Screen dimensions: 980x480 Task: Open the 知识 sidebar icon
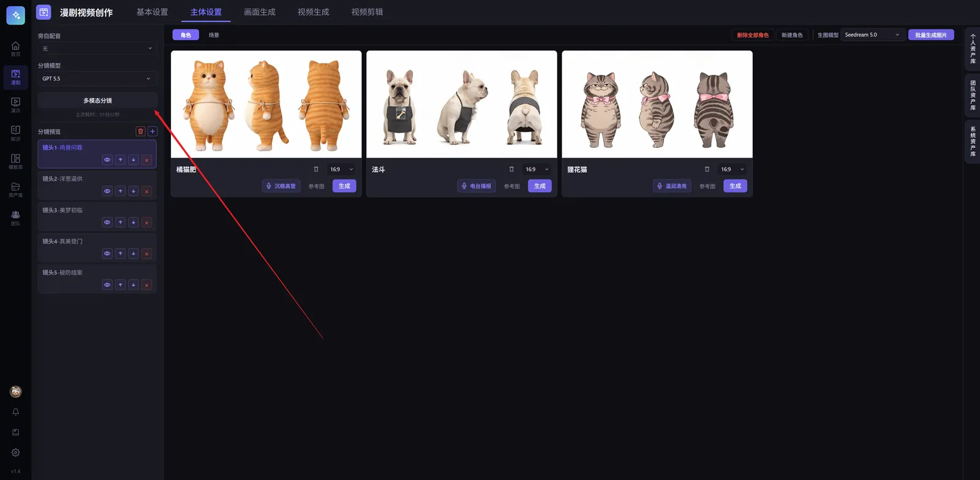click(15, 133)
